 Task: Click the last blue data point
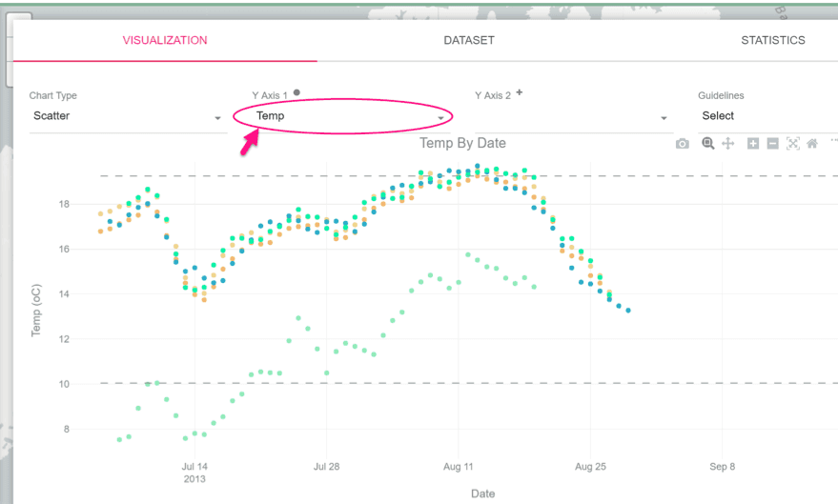click(x=628, y=311)
